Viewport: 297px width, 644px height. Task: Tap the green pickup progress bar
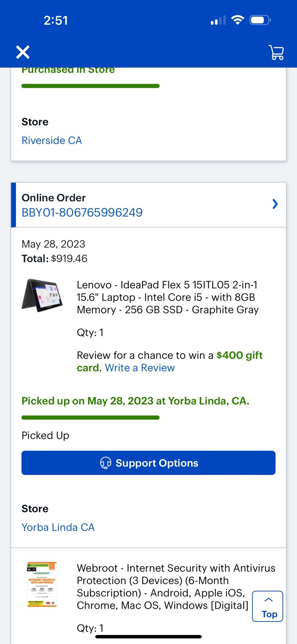pyautogui.click(x=90, y=417)
